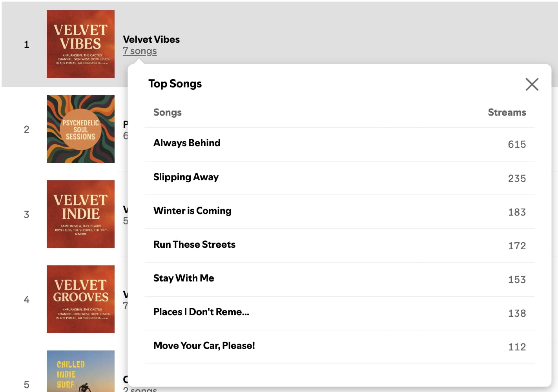558x392 pixels.
Task: Select the Slipping Away song
Action: pyautogui.click(x=186, y=177)
